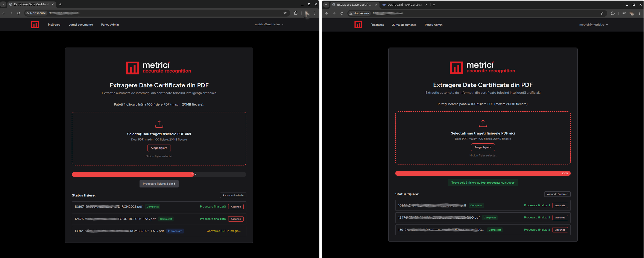Open new tab with plus icon in right browser
Screen dimensions: 644x258
434,5
